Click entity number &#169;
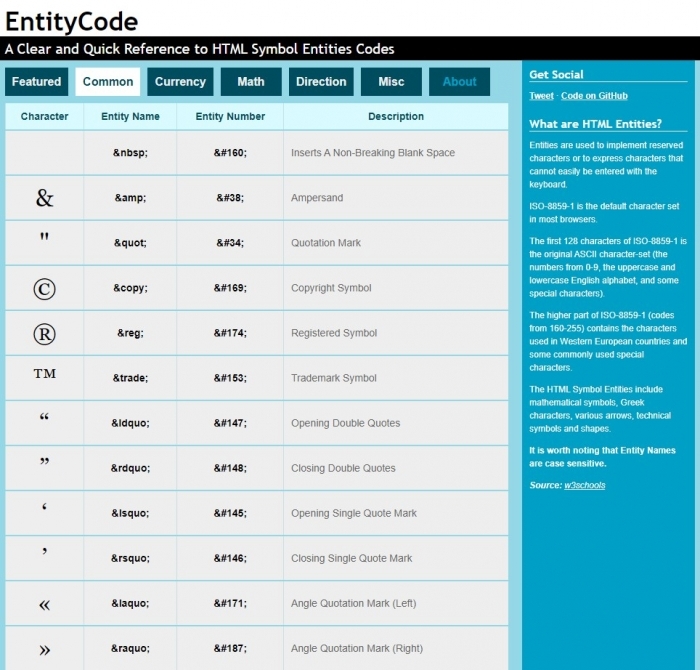The height and width of the screenshot is (670, 700). [230, 288]
